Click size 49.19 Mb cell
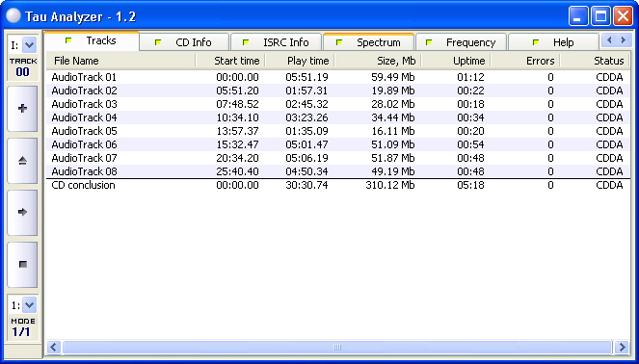This screenshot has height=364, width=639. 393,171
